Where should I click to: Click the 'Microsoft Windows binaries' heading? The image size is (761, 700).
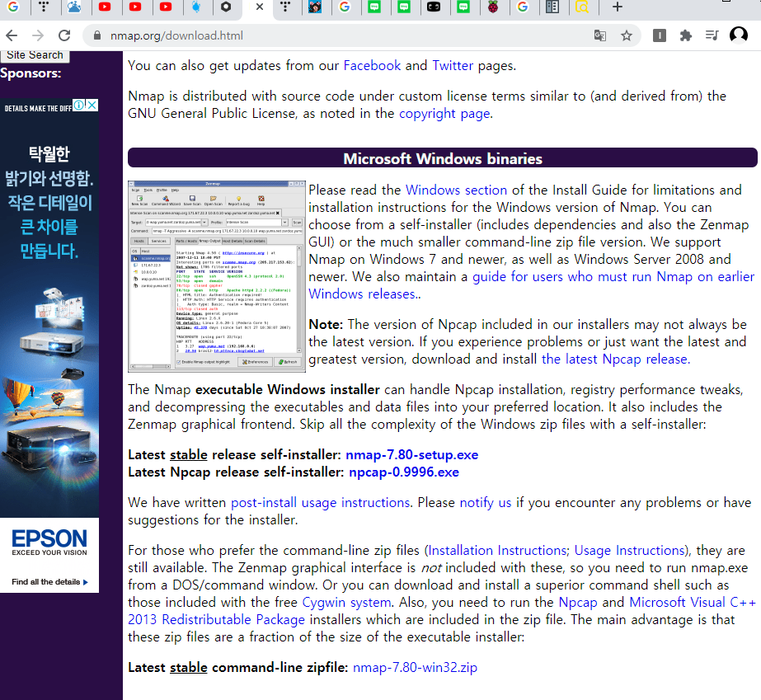[443, 159]
